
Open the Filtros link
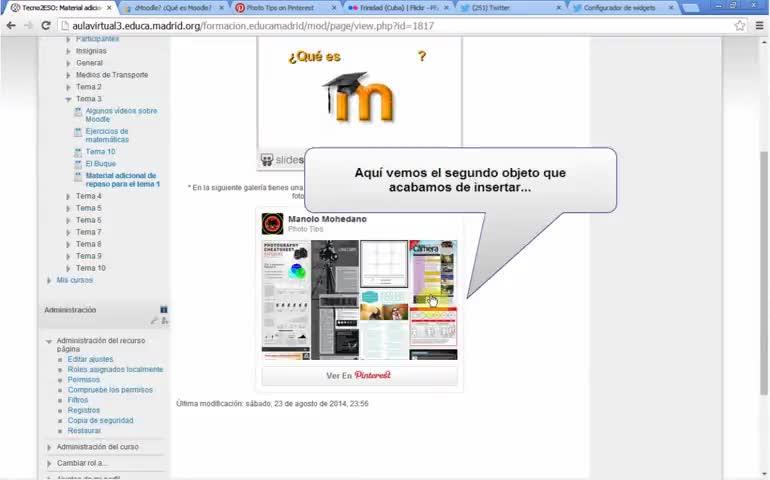(78, 400)
